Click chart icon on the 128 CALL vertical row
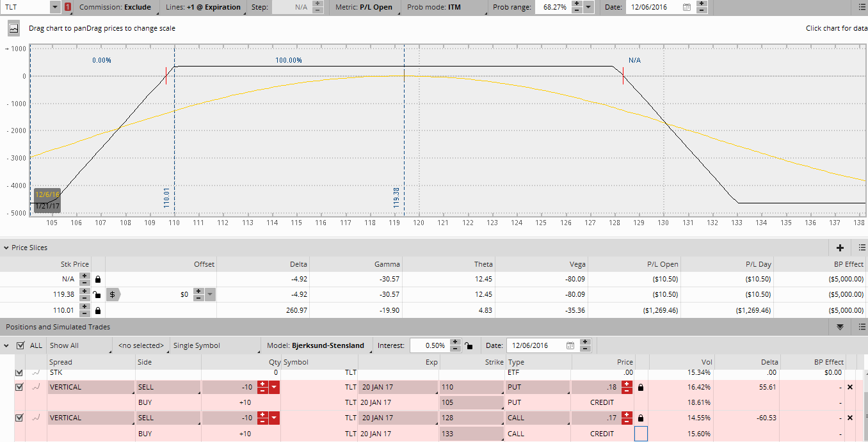Screen dimensions: 868x442 point(36,418)
